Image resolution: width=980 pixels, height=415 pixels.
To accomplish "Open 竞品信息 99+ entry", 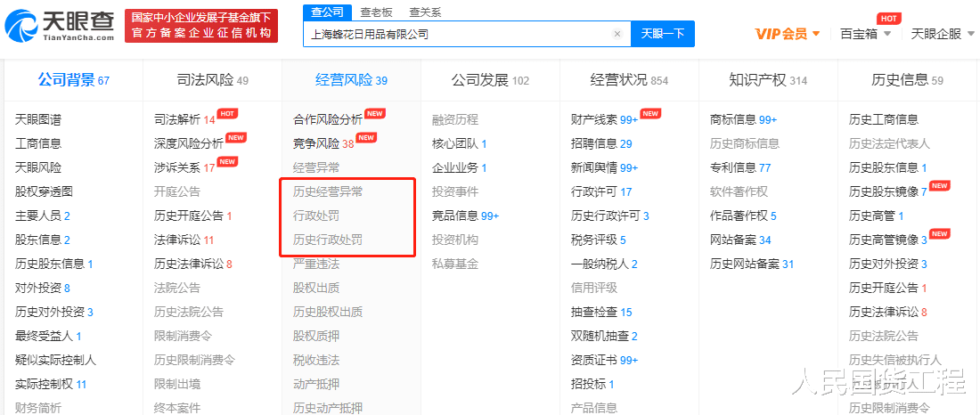I will coord(466,216).
